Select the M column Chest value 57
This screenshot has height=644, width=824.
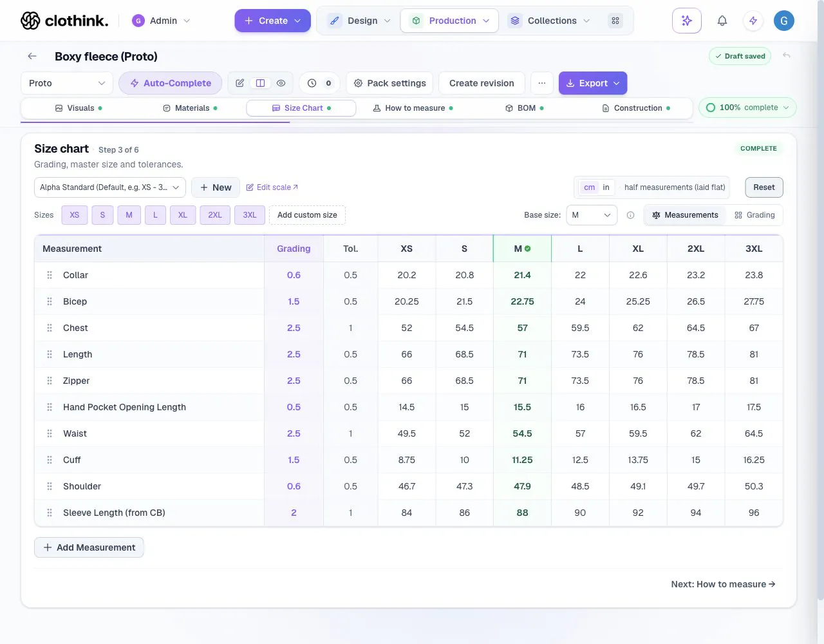(x=522, y=328)
